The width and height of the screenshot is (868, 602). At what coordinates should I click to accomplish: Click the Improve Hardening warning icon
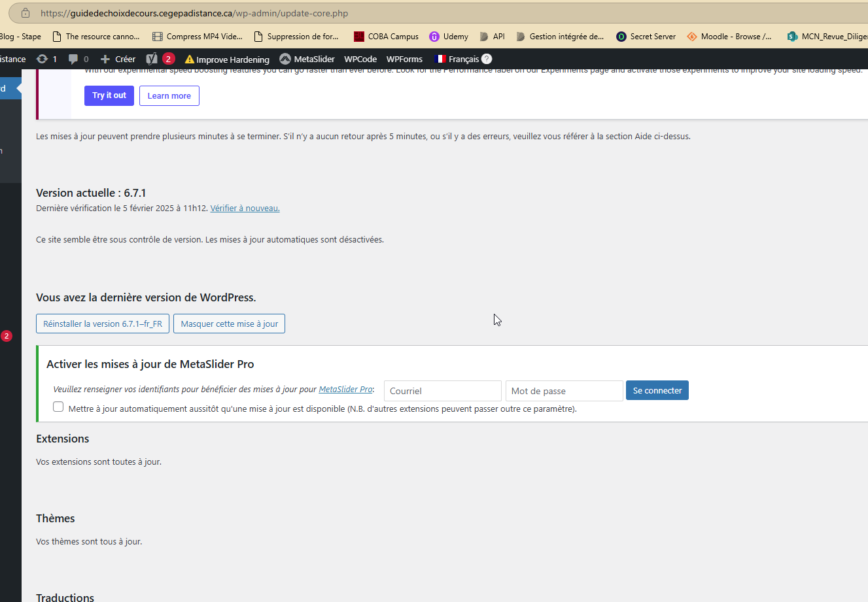click(190, 59)
